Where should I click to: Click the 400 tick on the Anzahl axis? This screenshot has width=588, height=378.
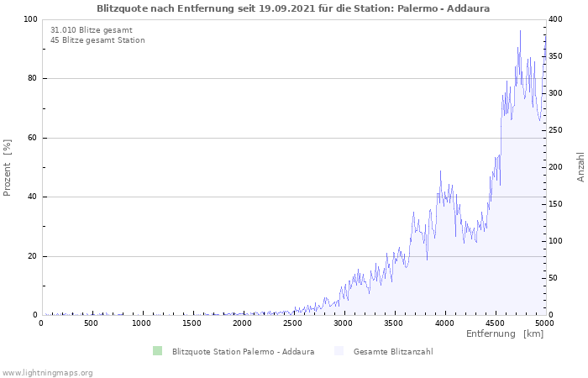[555, 19]
